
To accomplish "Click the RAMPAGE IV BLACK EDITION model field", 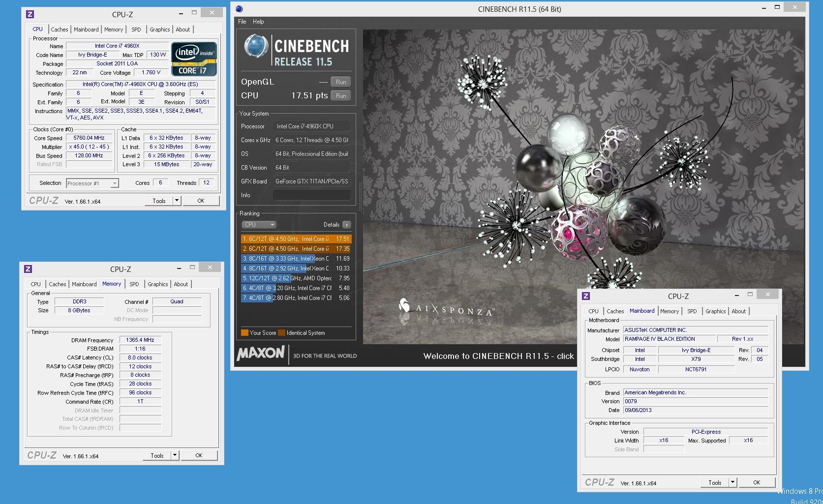I will (669, 339).
